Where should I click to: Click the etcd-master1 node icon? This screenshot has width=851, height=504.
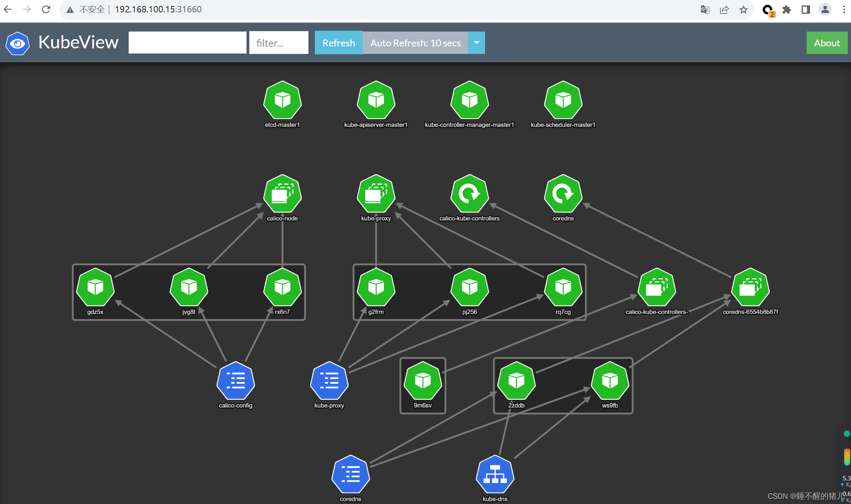[x=282, y=101]
